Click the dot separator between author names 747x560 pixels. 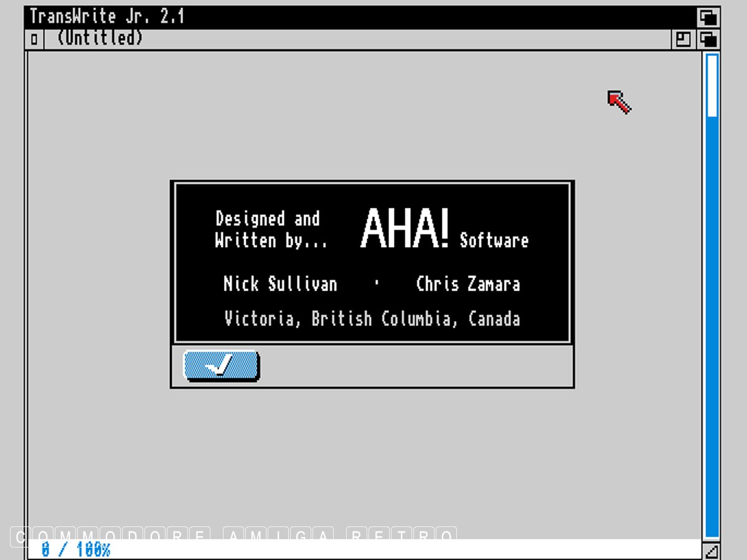click(377, 283)
